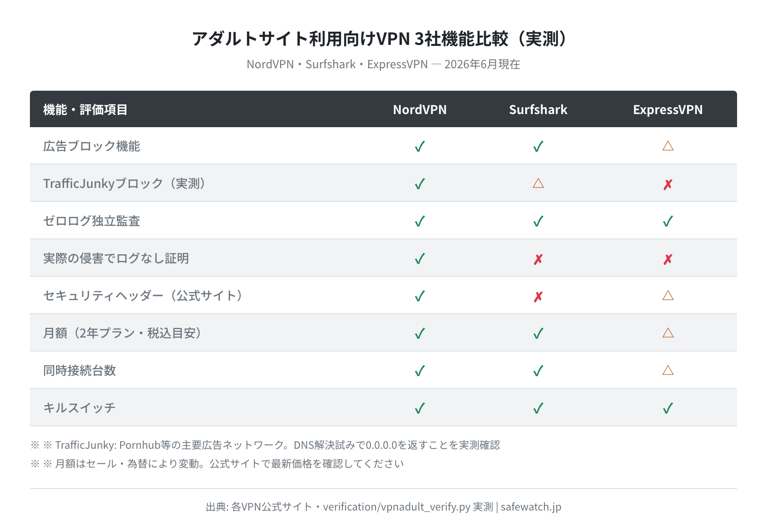
Task: Select the 同時接続台数 row label
Action: coord(80,370)
